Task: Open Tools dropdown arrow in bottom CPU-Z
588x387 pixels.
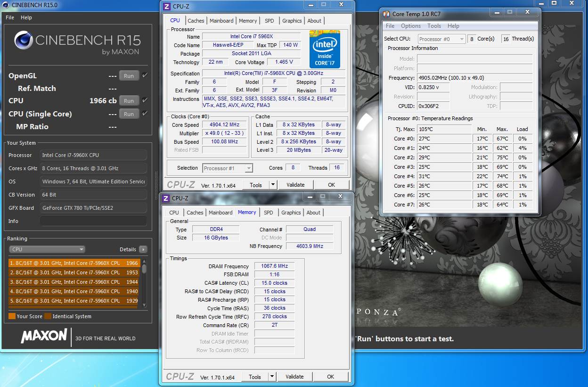Action: click(x=272, y=377)
